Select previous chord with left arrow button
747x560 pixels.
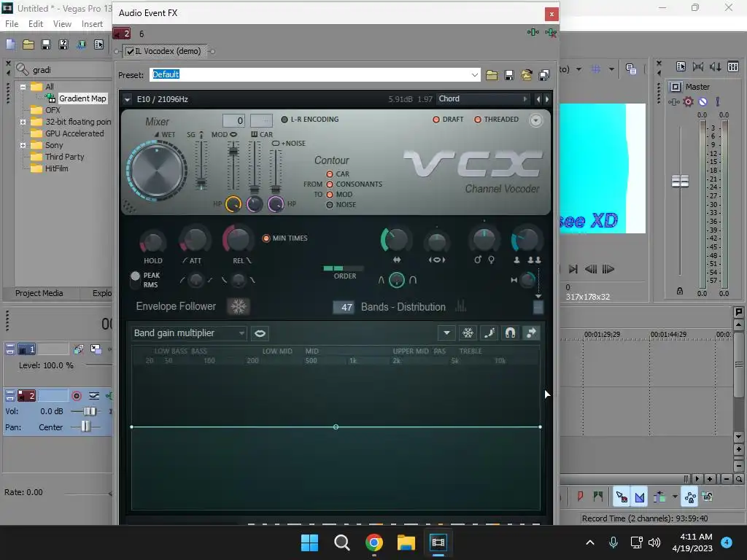pos(538,99)
